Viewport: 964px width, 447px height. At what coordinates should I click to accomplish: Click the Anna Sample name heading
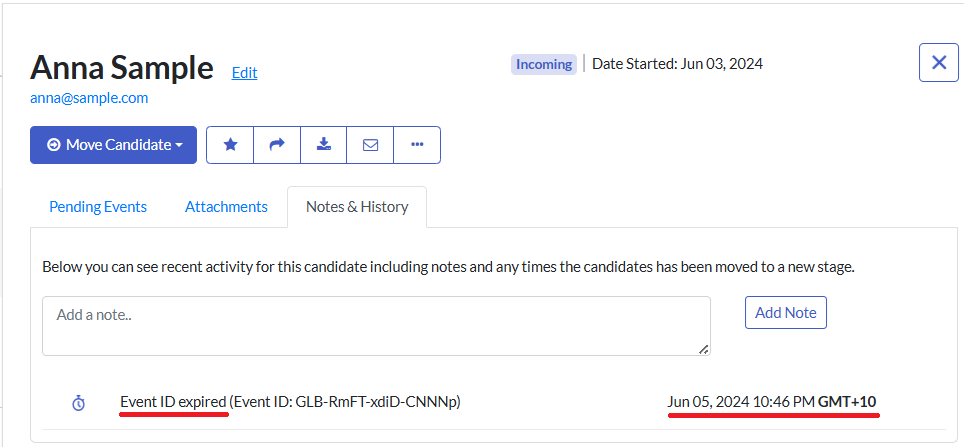click(122, 67)
